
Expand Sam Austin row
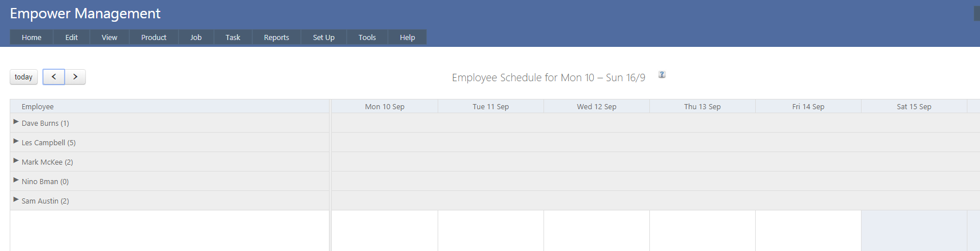[16, 200]
